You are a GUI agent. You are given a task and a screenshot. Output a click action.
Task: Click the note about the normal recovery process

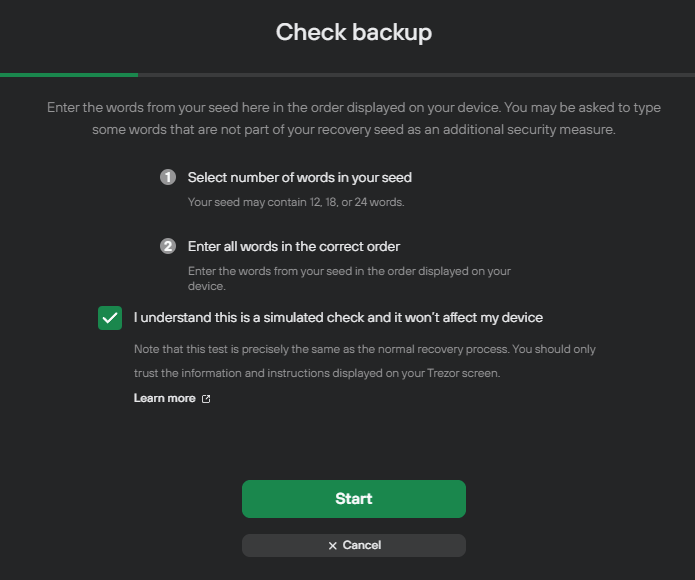pyautogui.click(x=365, y=349)
